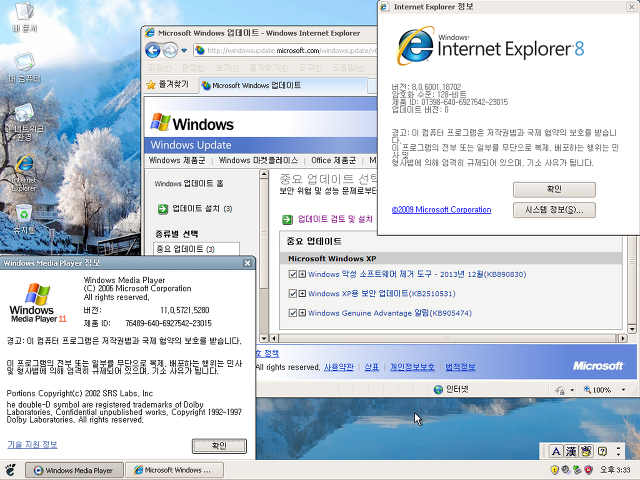Open 기술 지원 정보 link
This screenshot has height=480, width=640.
[x=32, y=444]
